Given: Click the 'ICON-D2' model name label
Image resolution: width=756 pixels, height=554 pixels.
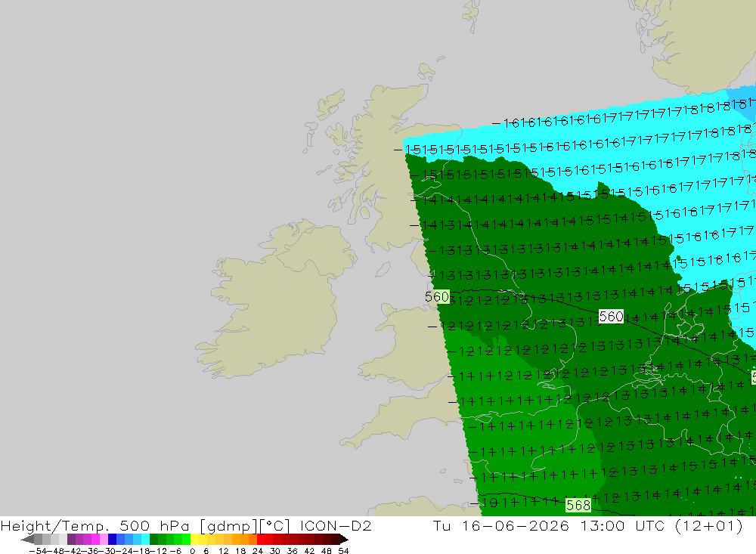Looking at the screenshot, I should 336,525.
